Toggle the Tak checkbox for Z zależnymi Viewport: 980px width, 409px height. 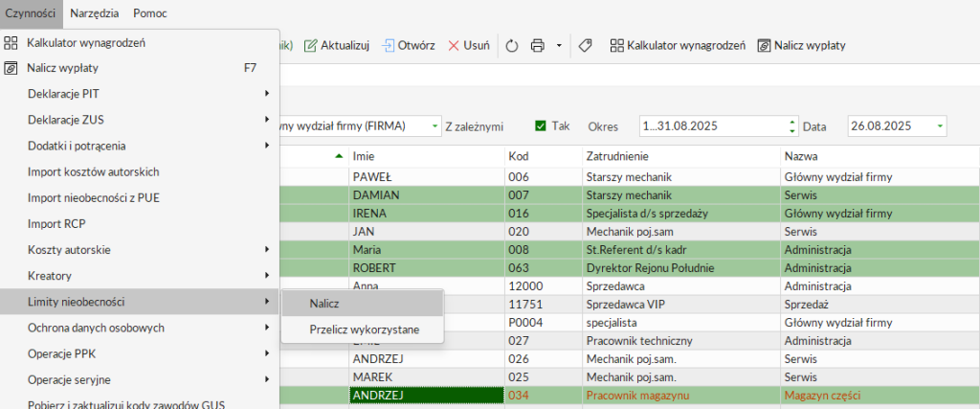[541, 125]
